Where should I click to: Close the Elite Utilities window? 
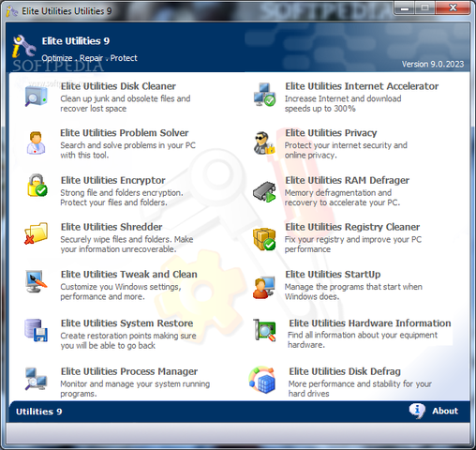pos(453,8)
